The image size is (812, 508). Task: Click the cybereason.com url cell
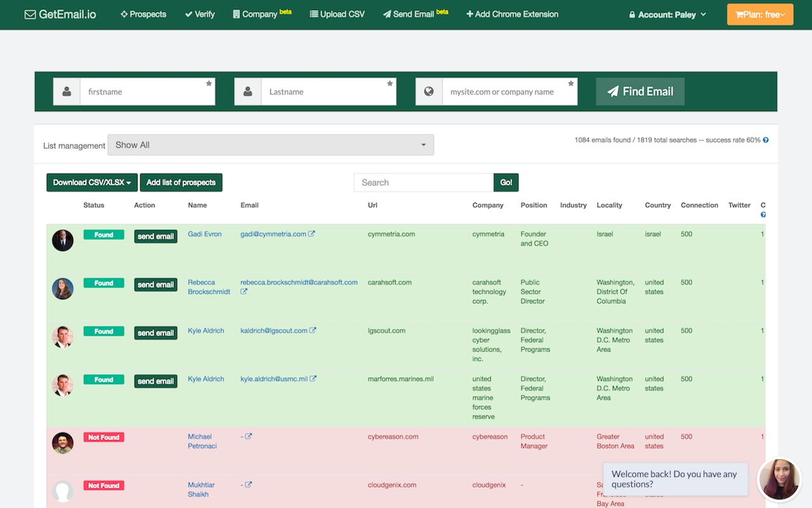click(393, 436)
